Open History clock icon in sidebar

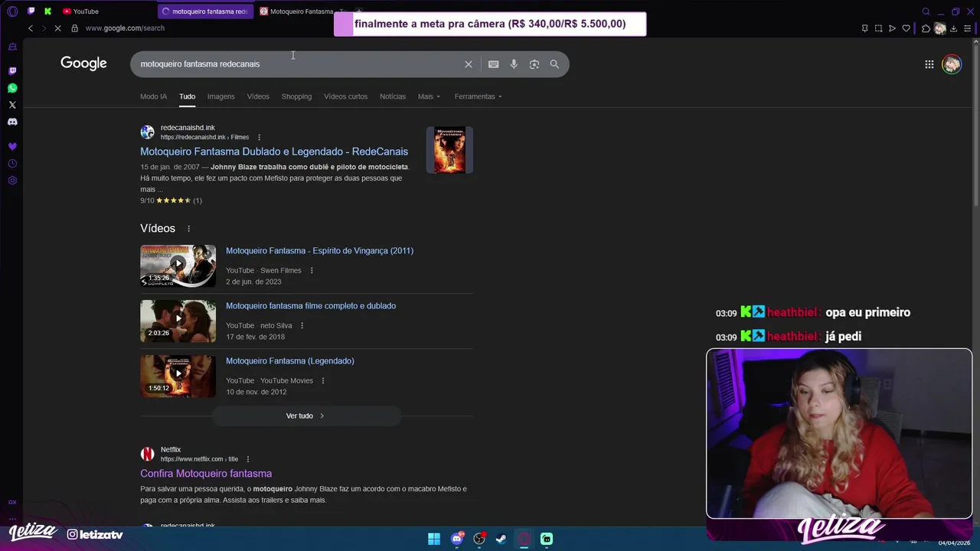coord(12,164)
